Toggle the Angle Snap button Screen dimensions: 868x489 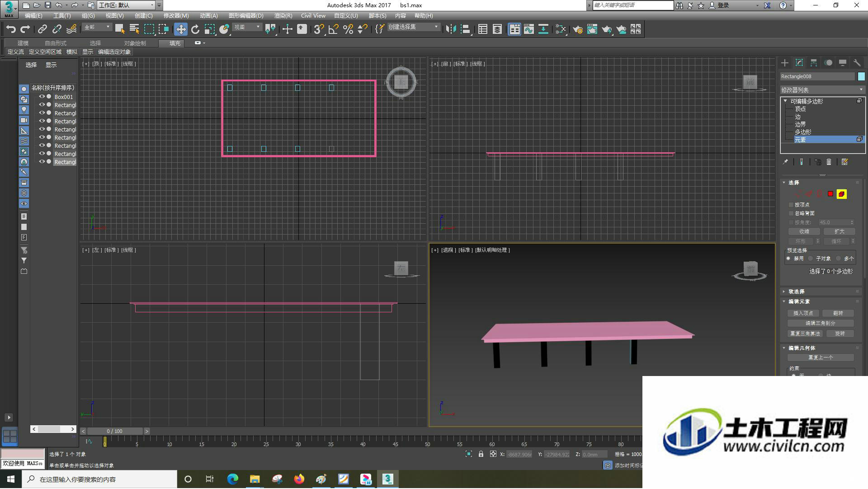333,29
